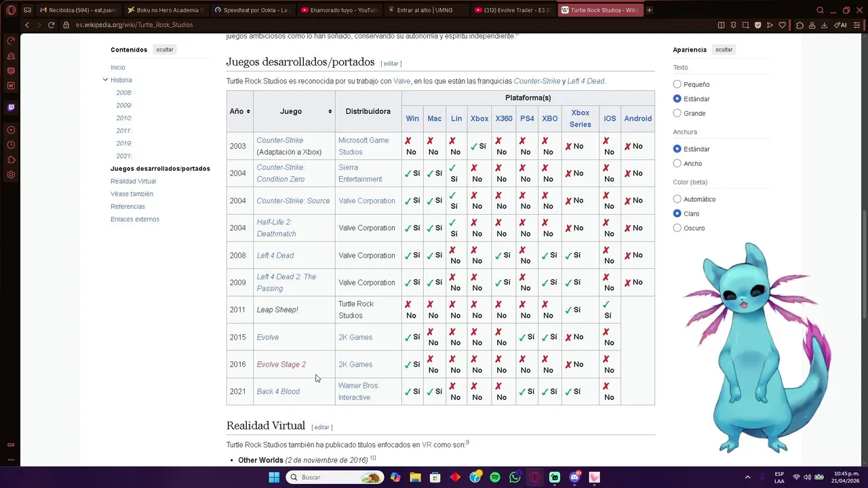Image resolution: width=868 pixels, height=488 pixels.
Task: Open sidebar history clock icon
Action: point(11,145)
